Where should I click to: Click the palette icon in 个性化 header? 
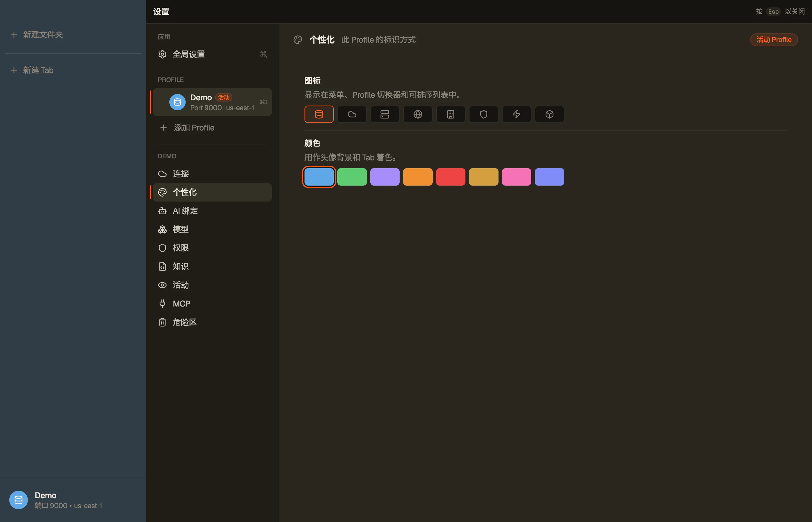pyautogui.click(x=298, y=40)
